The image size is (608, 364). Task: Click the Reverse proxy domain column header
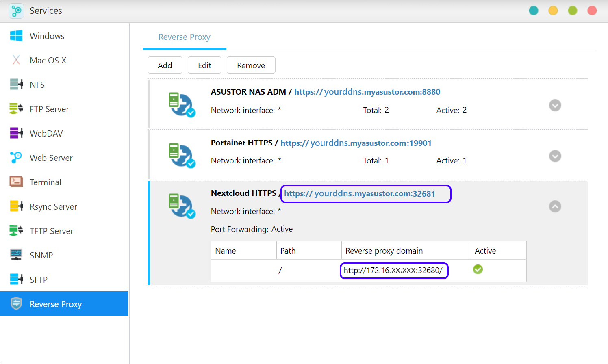[406, 250]
